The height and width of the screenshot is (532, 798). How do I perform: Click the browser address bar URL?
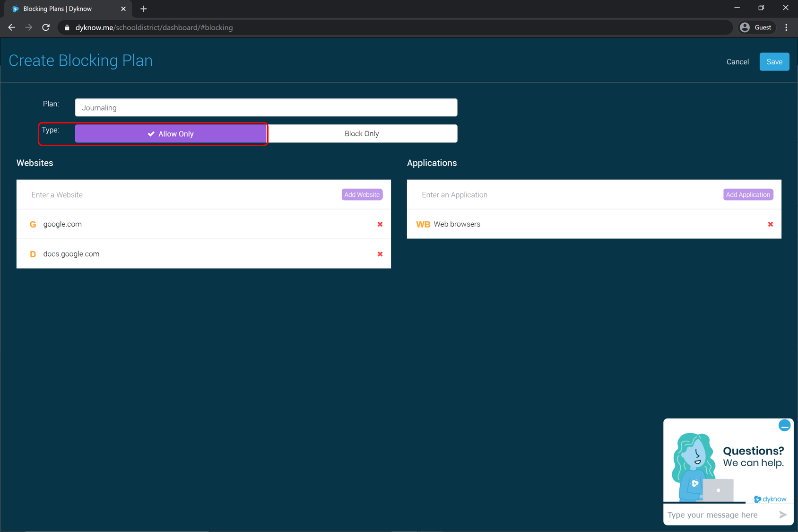coord(154,27)
